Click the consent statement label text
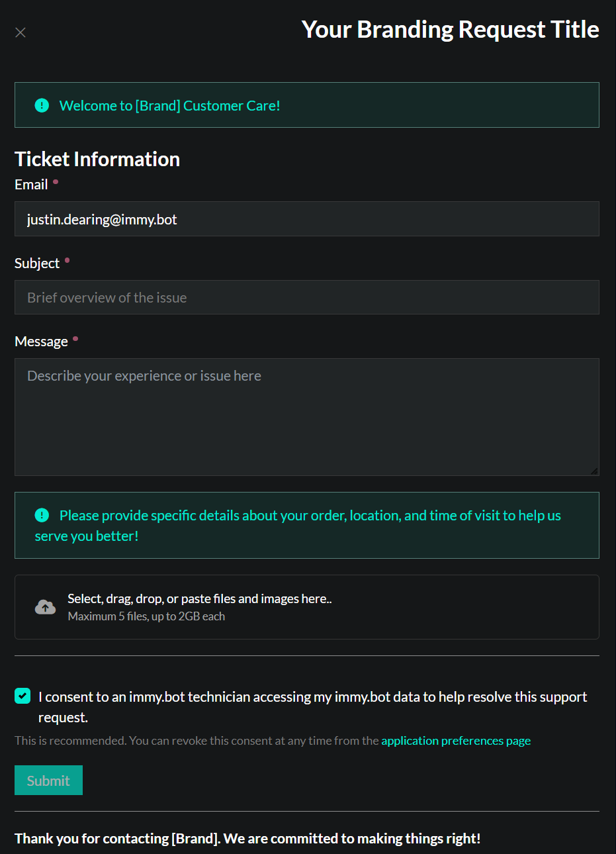The width and height of the screenshot is (616, 854). pyautogui.click(x=312, y=707)
